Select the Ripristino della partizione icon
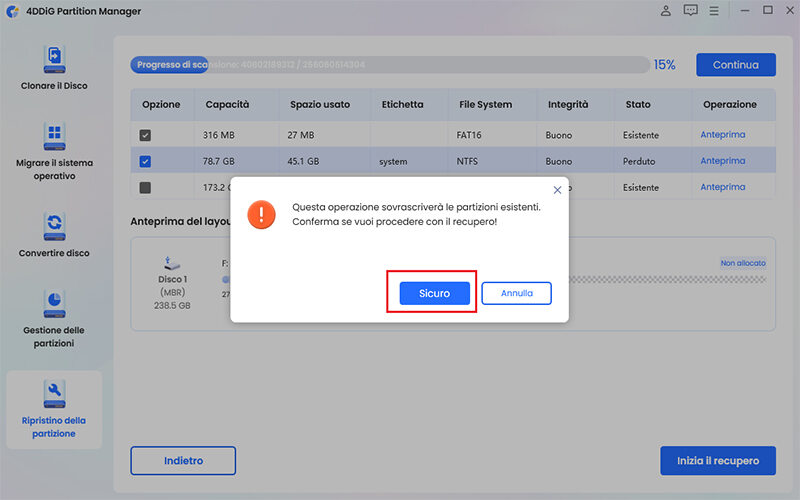This screenshot has height=500, width=800. pos(54,392)
